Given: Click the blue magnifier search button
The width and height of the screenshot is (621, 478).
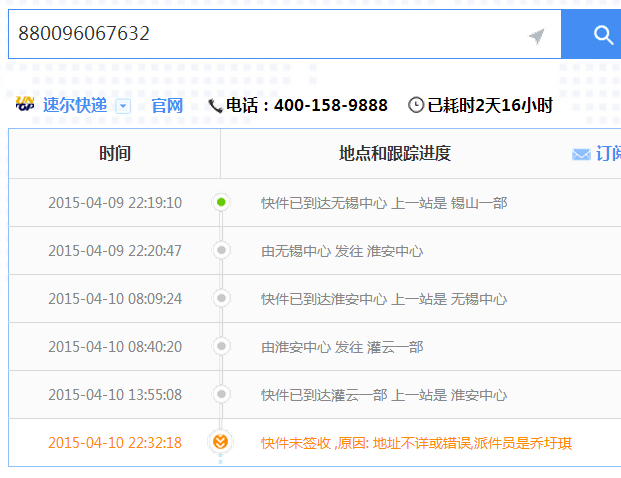Looking at the screenshot, I should pos(591,34).
